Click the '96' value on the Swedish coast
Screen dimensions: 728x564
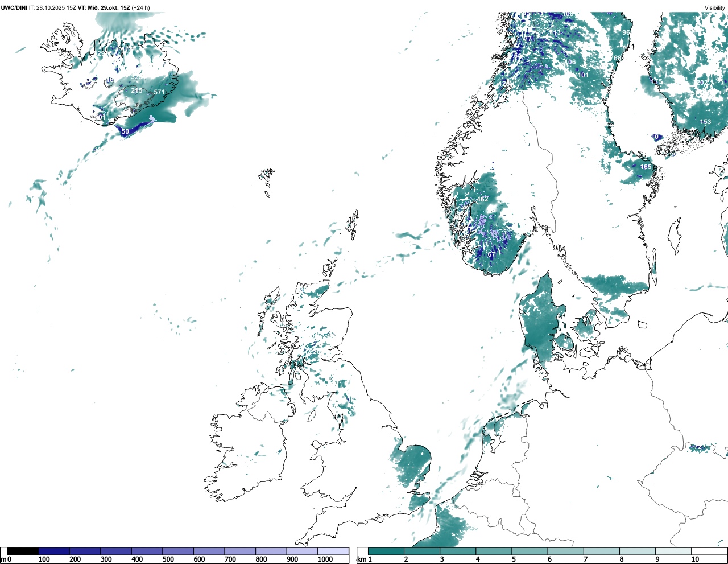tap(626, 32)
